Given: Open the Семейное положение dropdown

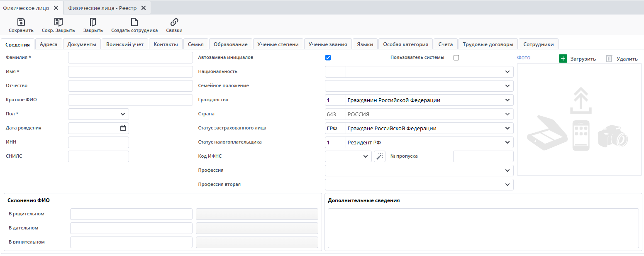Looking at the screenshot, I should pyautogui.click(x=507, y=86).
